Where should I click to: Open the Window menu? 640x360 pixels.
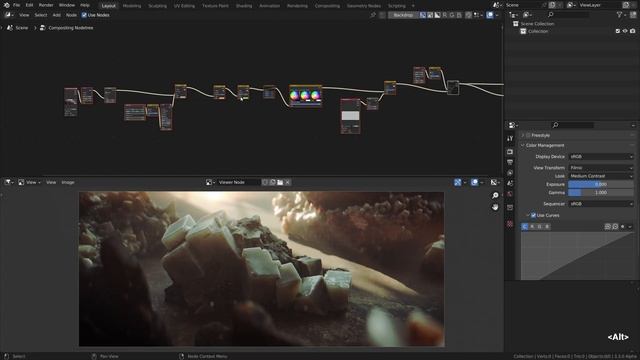[x=67, y=5]
